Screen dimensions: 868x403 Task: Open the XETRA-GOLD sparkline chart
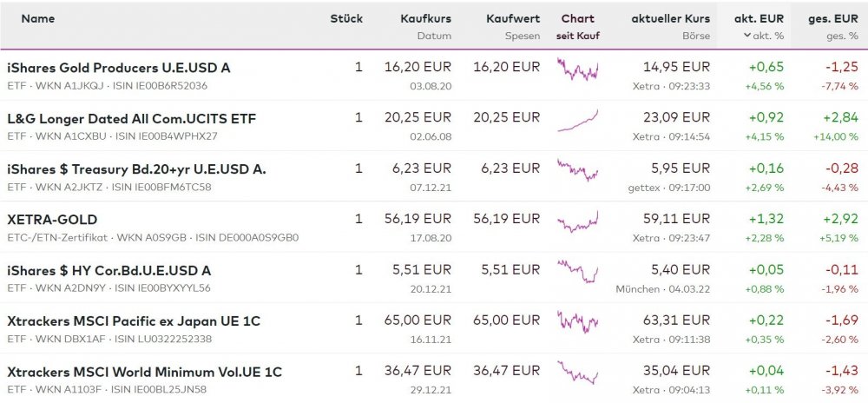(x=577, y=222)
